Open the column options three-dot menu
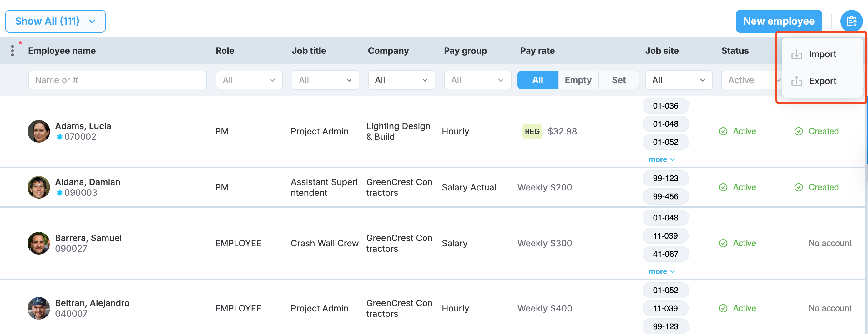This screenshot has width=868, height=334. pyautogui.click(x=13, y=51)
